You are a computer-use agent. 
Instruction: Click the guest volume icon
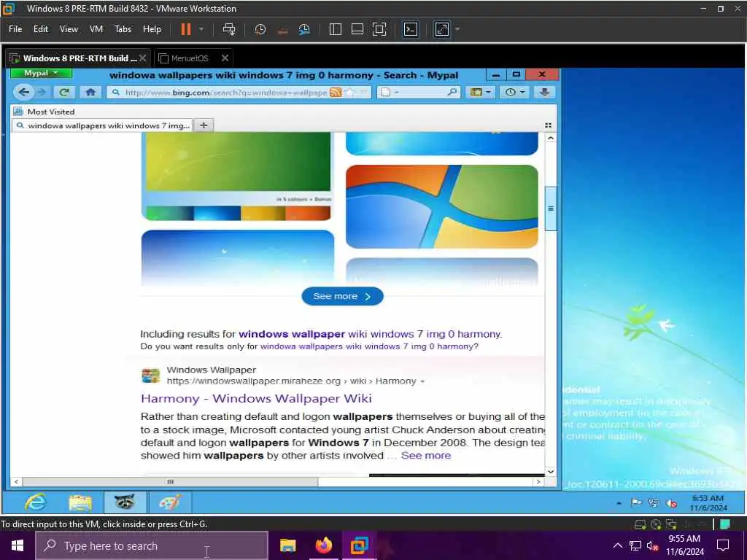tap(671, 503)
